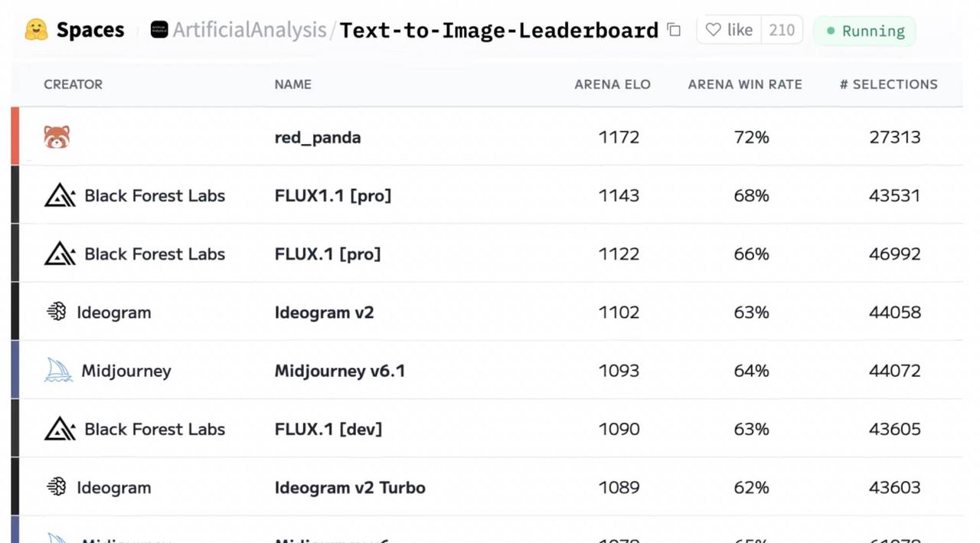
Task: Click the like count 210
Action: [782, 30]
